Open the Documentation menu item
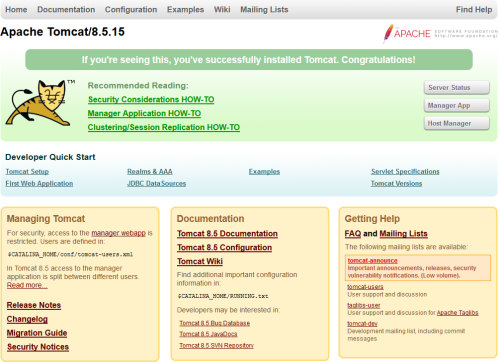The image size is (500, 362). [66, 10]
